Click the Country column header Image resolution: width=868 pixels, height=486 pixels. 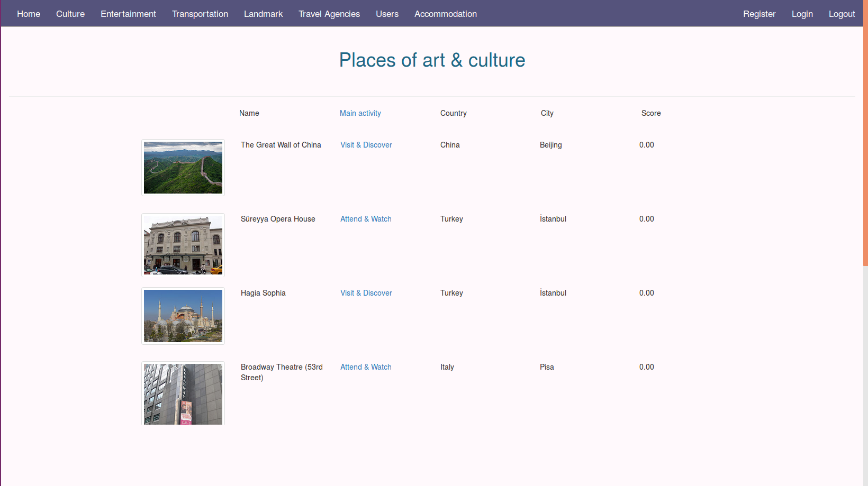pyautogui.click(x=454, y=113)
